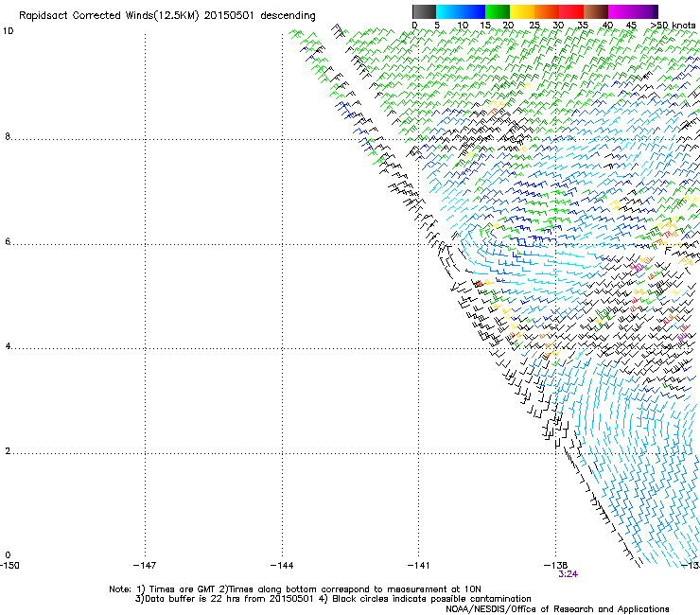Click the word 'descending' in the title
This screenshot has width=700, height=615.
(x=288, y=16)
